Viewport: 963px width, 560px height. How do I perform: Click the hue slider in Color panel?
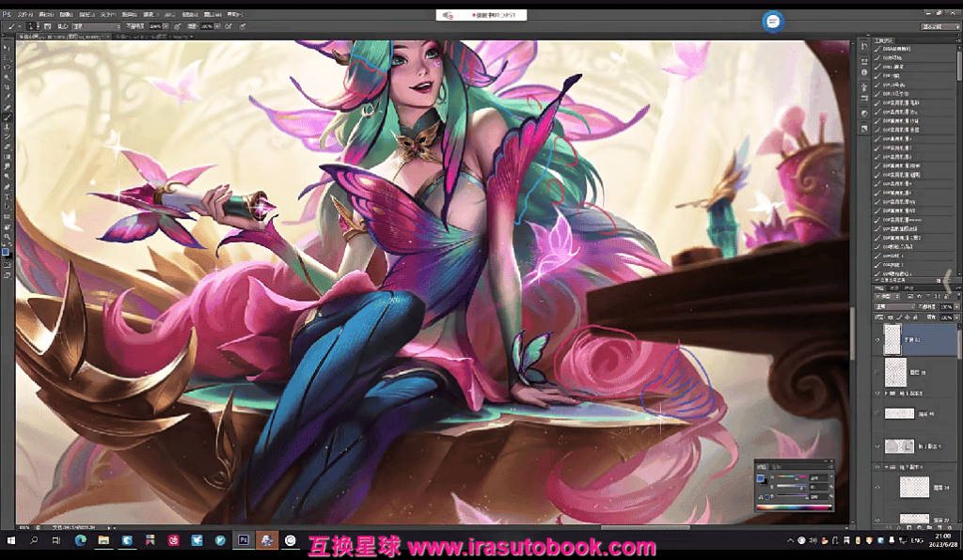coord(791,477)
